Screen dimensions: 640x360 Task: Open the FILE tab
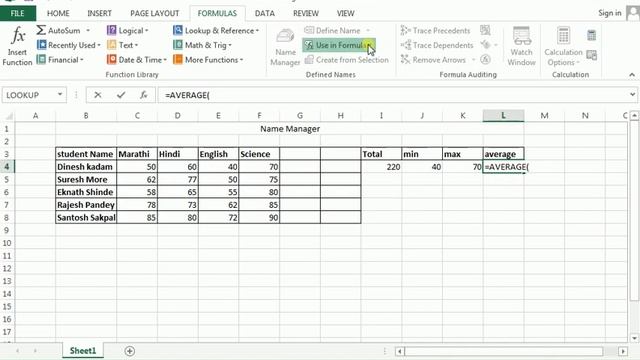tap(17, 13)
